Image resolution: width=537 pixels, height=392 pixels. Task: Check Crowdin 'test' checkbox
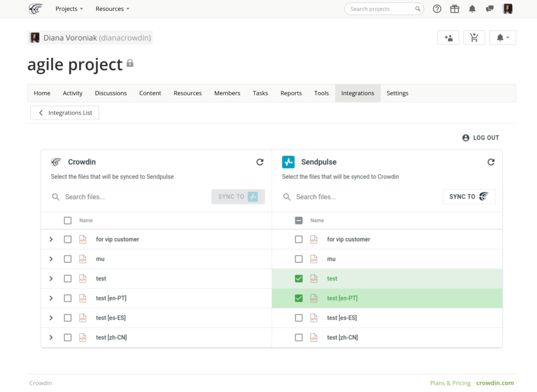[x=68, y=278]
